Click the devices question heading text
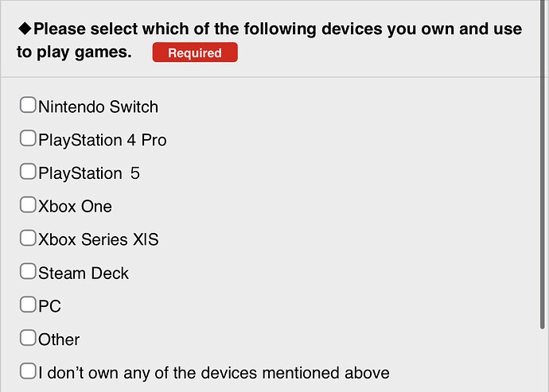 click(270, 41)
